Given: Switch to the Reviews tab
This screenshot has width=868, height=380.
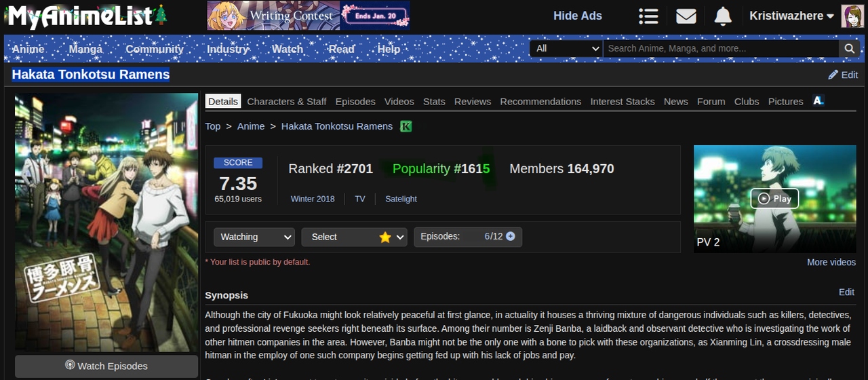Looking at the screenshot, I should (473, 101).
